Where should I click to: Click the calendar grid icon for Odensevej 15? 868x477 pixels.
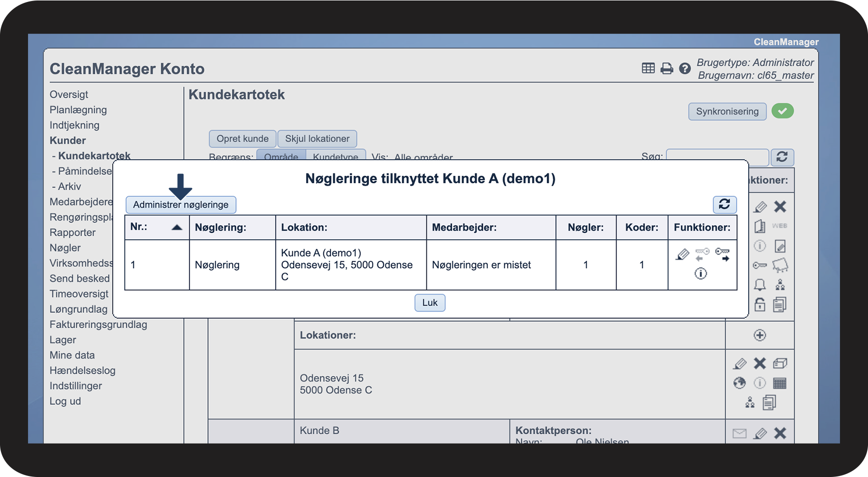tap(780, 383)
